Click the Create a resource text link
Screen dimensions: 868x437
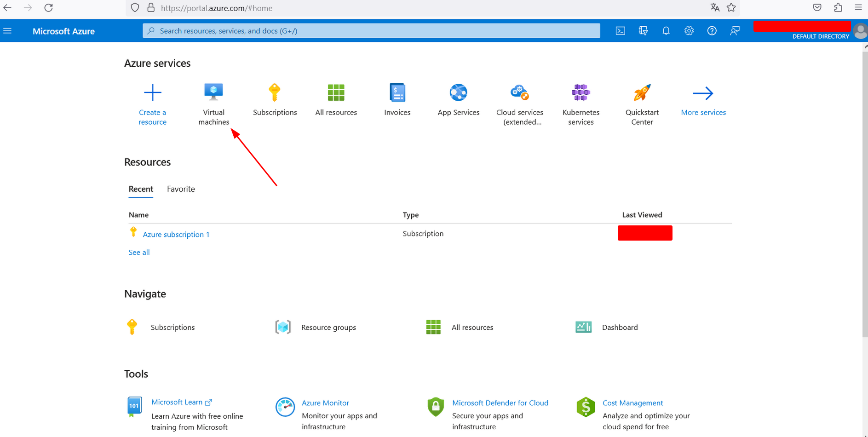[x=153, y=117]
